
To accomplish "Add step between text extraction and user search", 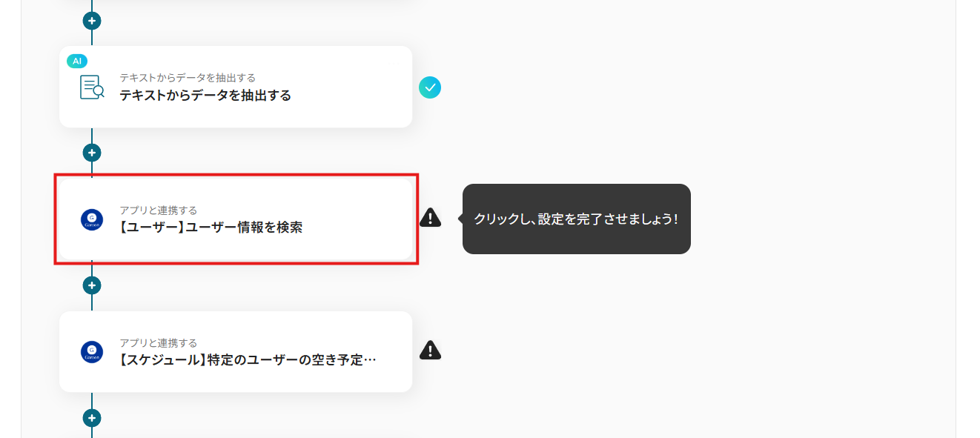I will (x=92, y=153).
